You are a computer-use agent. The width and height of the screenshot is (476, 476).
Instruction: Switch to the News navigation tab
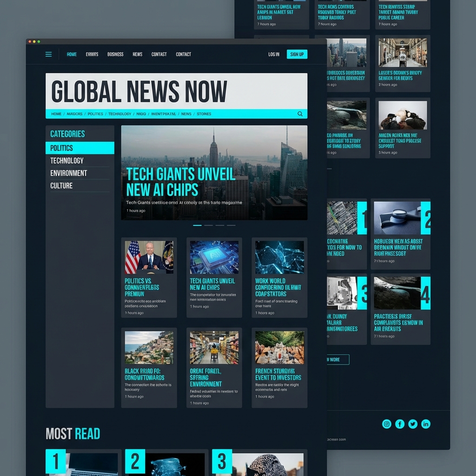click(137, 54)
